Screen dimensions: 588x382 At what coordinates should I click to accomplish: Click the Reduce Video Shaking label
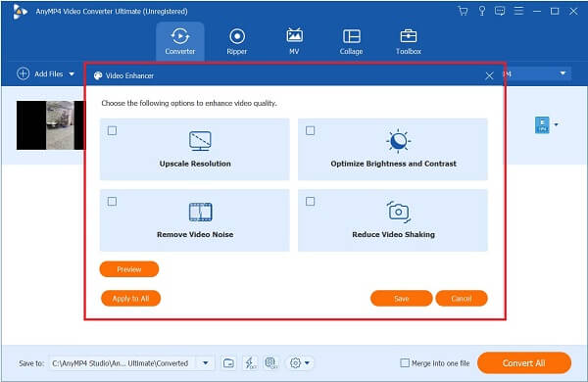(x=393, y=235)
